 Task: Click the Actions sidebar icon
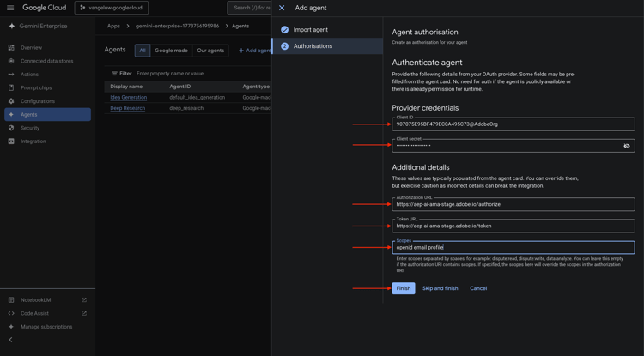point(11,75)
